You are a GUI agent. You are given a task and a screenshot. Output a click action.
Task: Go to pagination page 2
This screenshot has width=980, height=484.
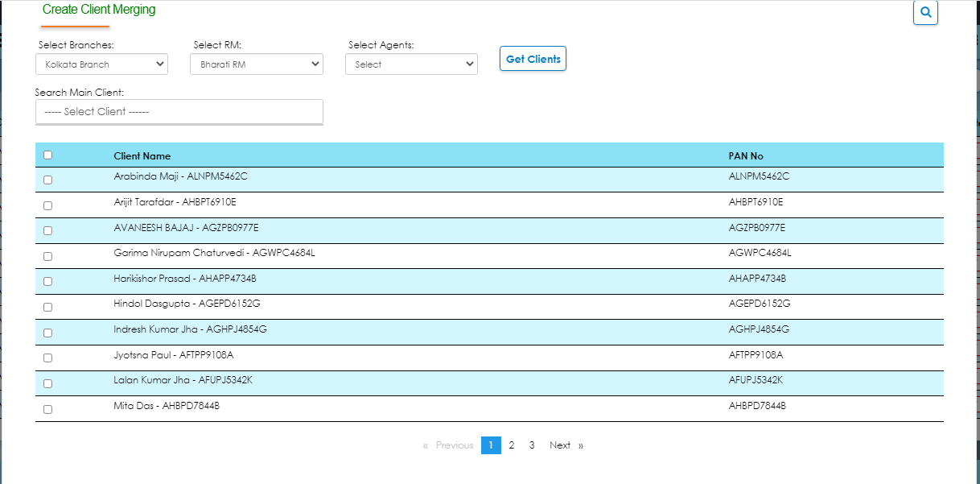click(x=512, y=445)
